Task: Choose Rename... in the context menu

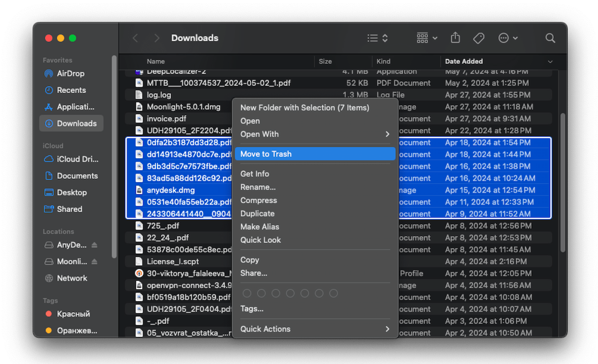Action: click(315, 187)
